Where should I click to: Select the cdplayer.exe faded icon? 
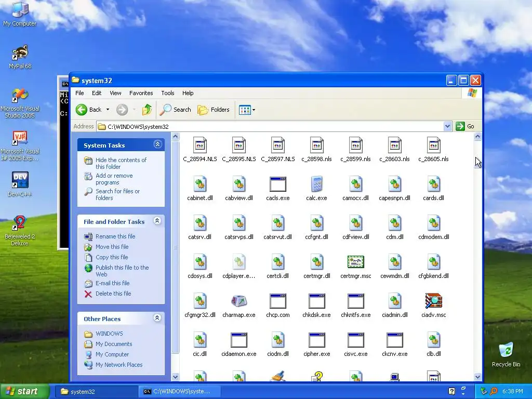click(x=239, y=262)
